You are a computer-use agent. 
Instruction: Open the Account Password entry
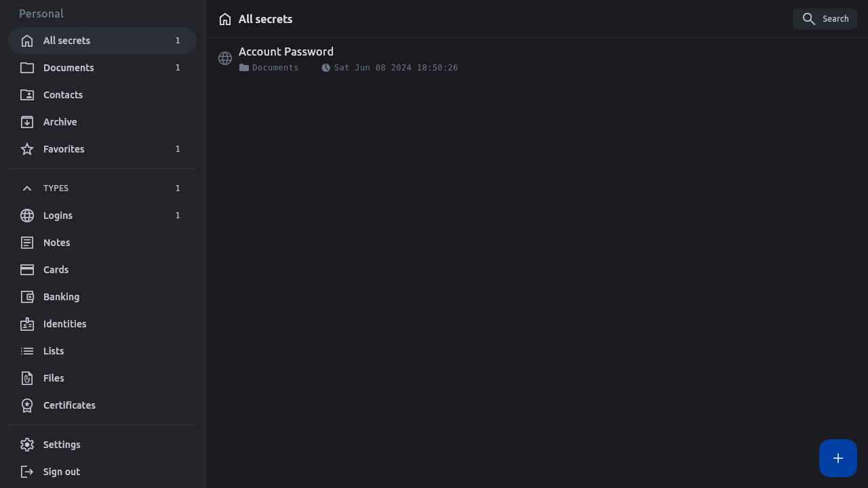coord(286,52)
